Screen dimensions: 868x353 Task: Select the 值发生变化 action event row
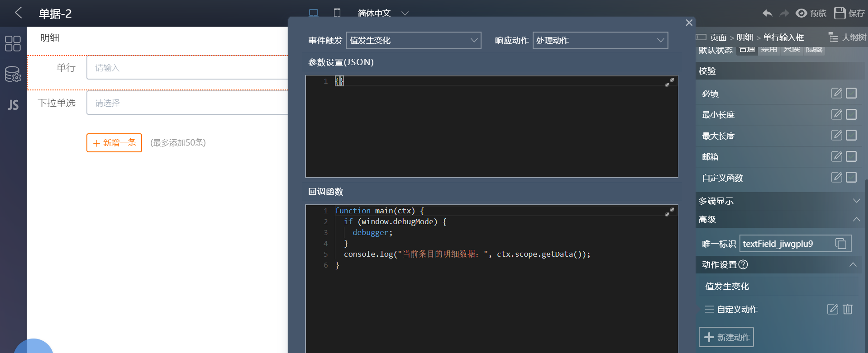click(779, 286)
